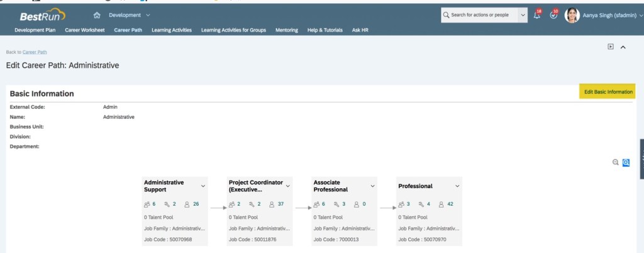
Task: Switch to the Learning Activities tab
Action: click(x=172, y=30)
